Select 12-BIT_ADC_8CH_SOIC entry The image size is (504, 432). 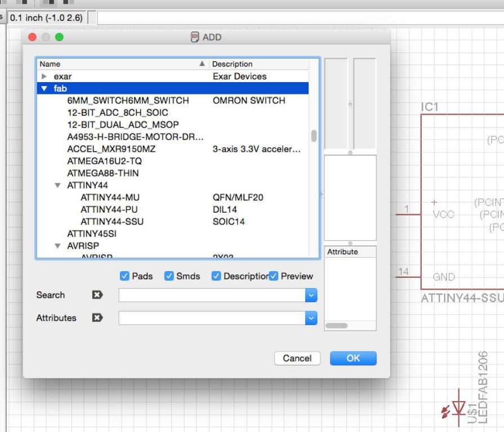click(x=118, y=112)
